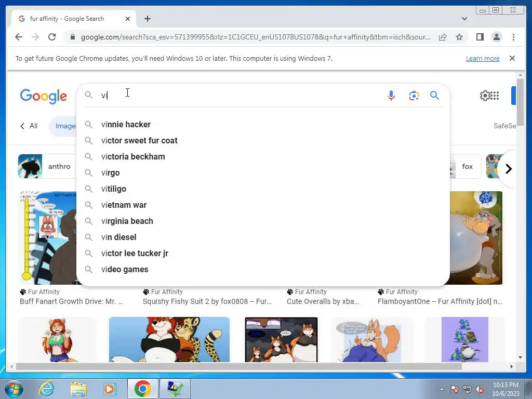Open the Windows Start menu
The width and height of the screenshot is (532, 399).
tap(14, 389)
